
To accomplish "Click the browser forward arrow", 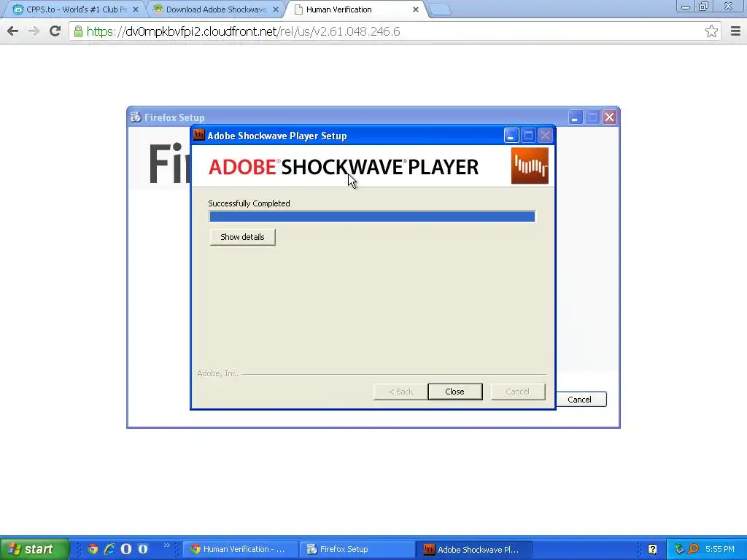I will click(x=34, y=31).
